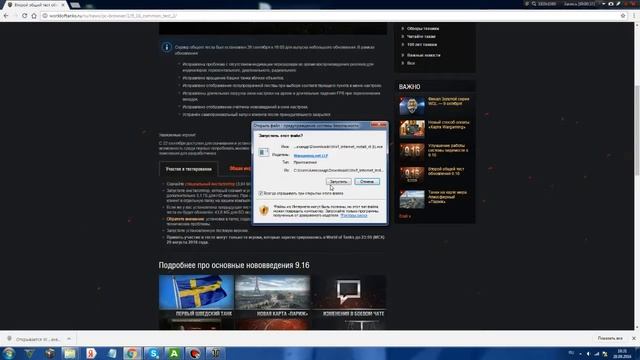
Task: Reload the page with browser refresh icon
Action: (24, 16)
